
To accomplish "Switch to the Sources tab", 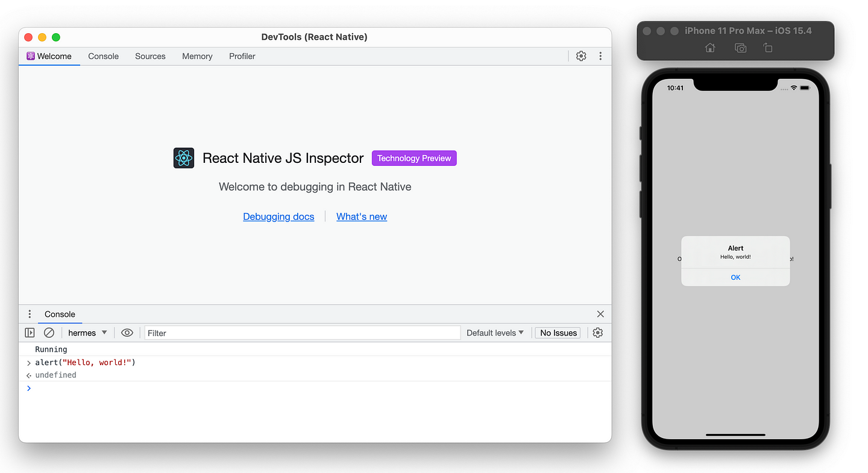I will click(150, 56).
